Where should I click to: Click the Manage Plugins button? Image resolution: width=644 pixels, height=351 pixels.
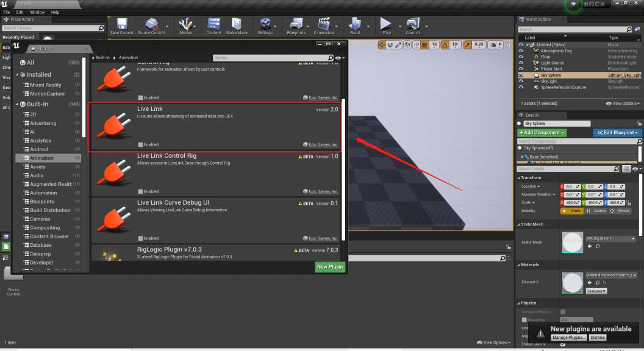568,338
